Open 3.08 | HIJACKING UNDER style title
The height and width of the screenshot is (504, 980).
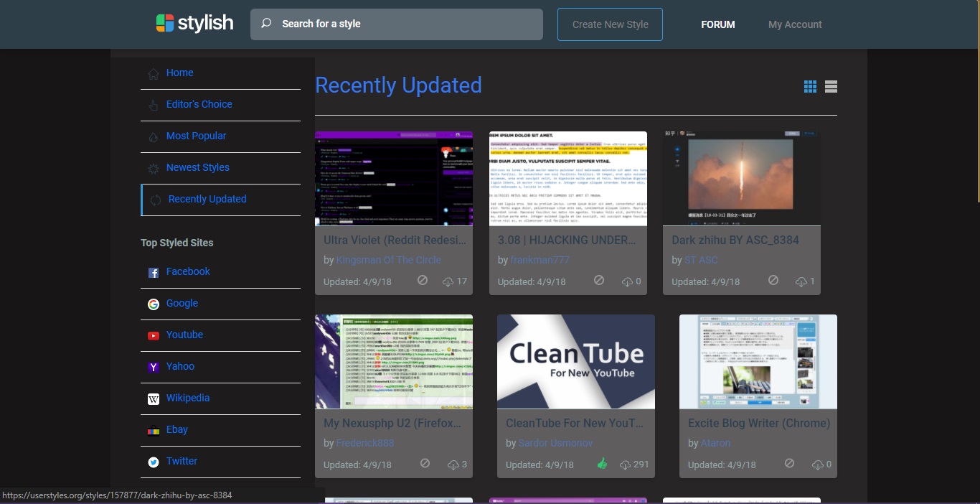click(567, 240)
